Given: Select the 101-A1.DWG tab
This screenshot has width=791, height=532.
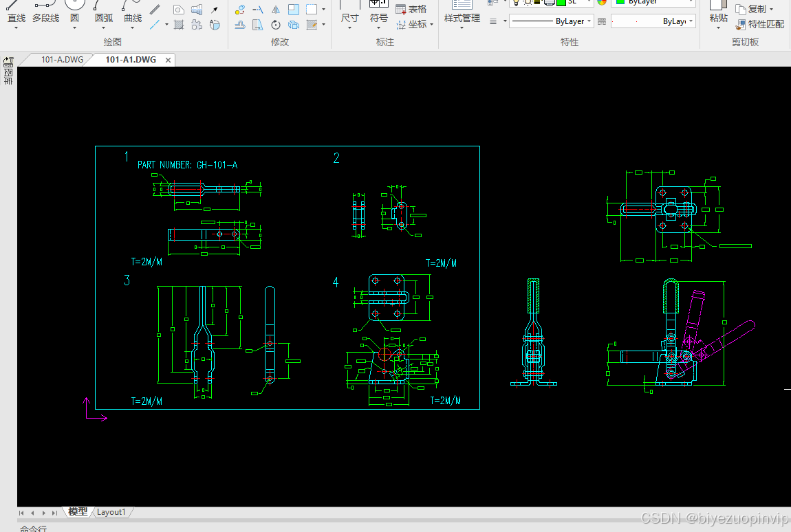Looking at the screenshot, I should 131,60.
